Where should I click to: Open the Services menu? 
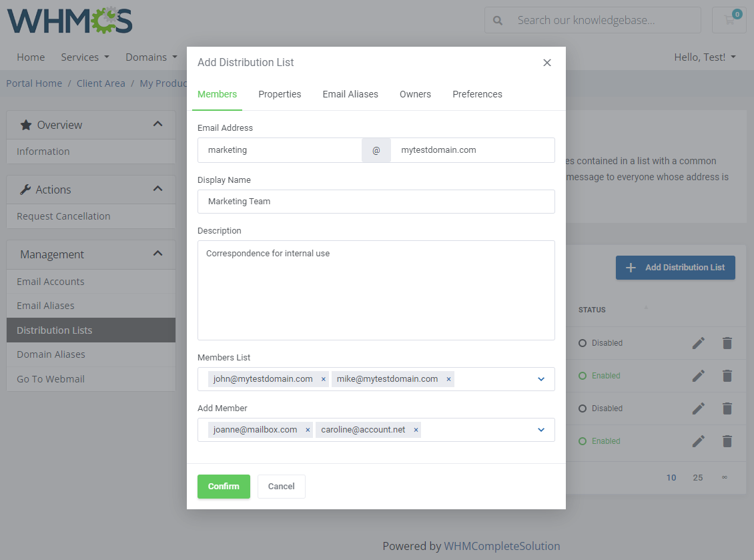point(85,57)
